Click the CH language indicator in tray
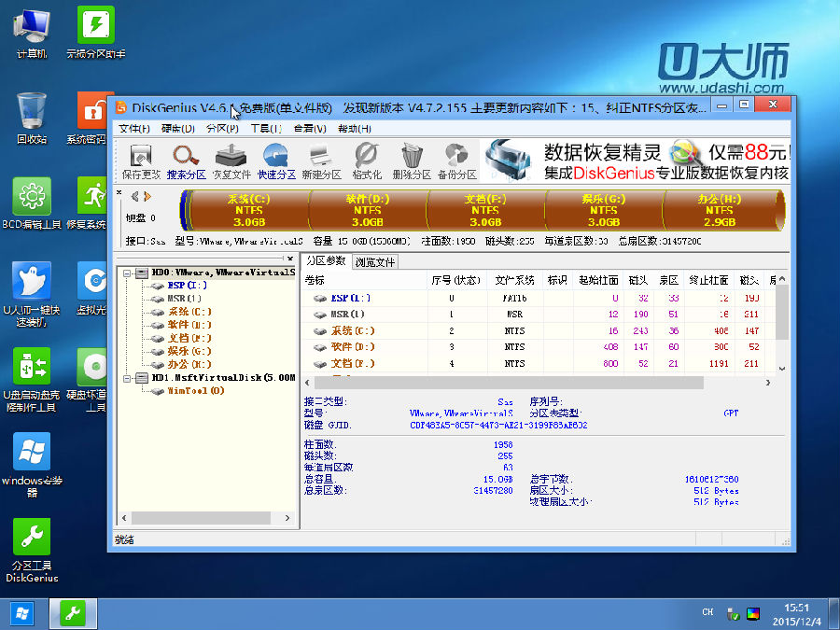This screenshot has height=630, width=840. point(707,611)
